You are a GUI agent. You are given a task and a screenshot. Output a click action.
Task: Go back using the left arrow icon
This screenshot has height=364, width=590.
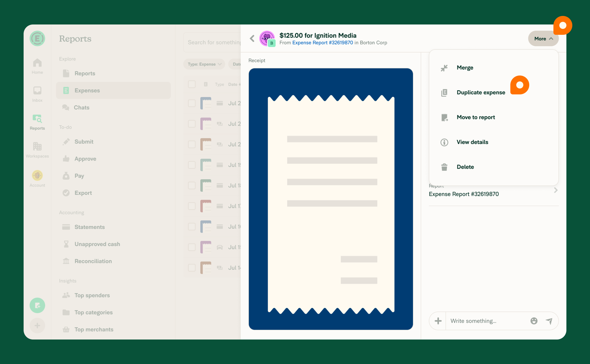tap(252, 39)
